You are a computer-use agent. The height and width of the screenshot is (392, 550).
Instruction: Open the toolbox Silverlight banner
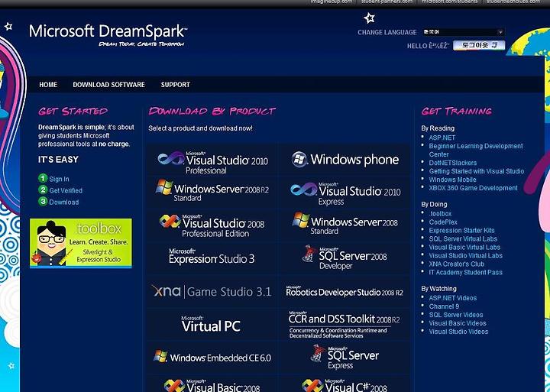[81, 243]
